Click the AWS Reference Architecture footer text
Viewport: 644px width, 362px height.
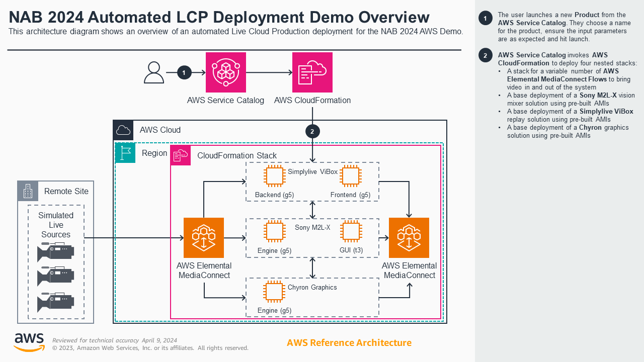[349, 343]
